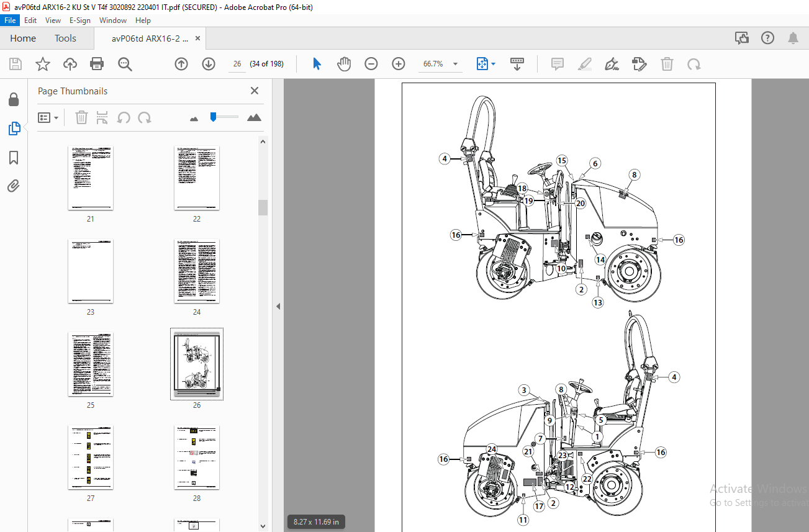Click the Page Thumbnails sidebar icon
This screenshot has height=532, width=809.
click(14, 128)
